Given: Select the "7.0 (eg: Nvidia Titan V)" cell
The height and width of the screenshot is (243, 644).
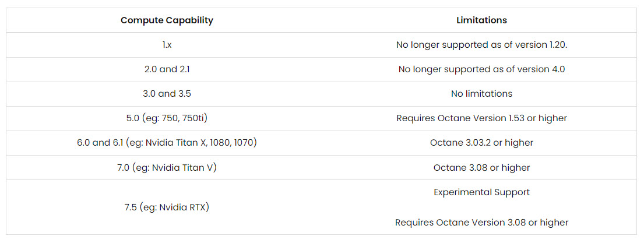Looking at the screenshot, I should click(x=167, y=168).
